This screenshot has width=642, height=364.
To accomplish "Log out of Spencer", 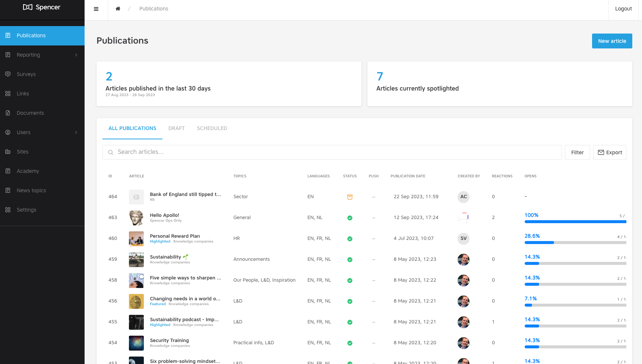I will tap(623, 9).
